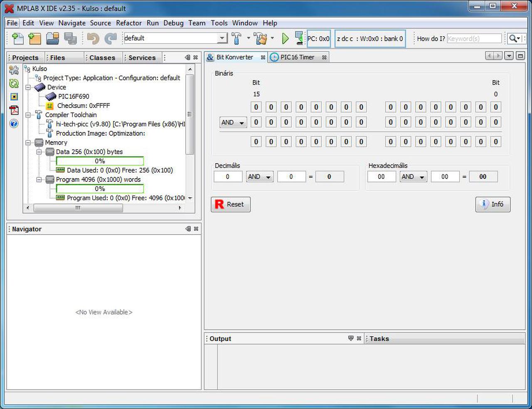Image resolution: width=532 pixels, height=409 pixels.
Task: Run the project with the green play icon
Action: coord(285,38)
